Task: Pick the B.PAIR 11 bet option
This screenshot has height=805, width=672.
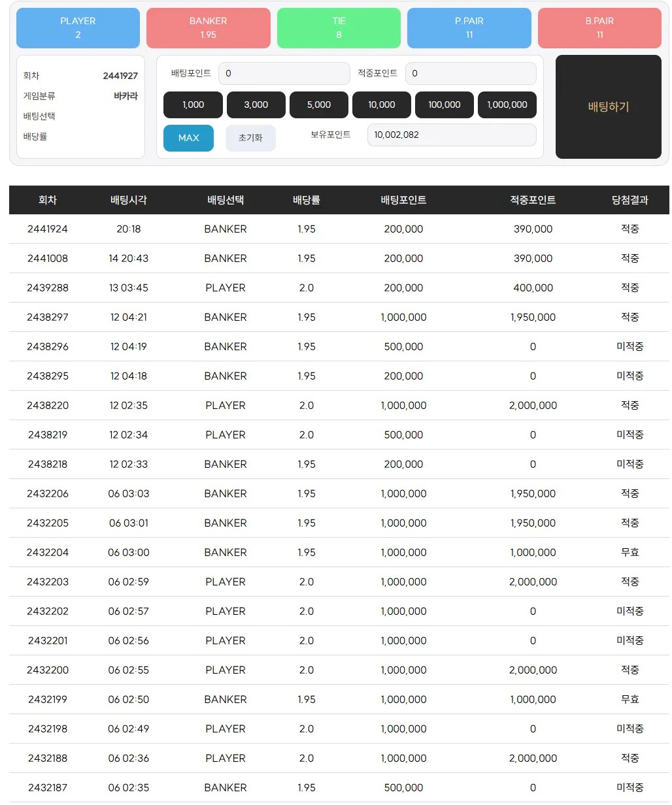Action: point(599,28)
